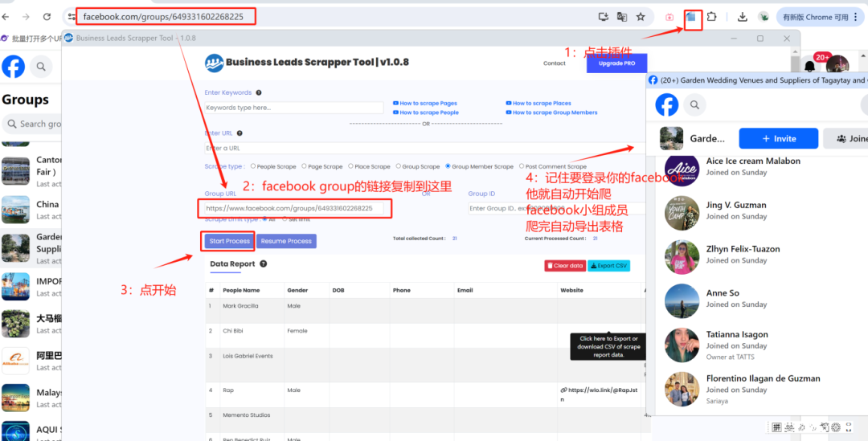The height and width of the screenshot is (441, 868).
Task: Open the wlo.link website link in table
Action: click(599, 394)
